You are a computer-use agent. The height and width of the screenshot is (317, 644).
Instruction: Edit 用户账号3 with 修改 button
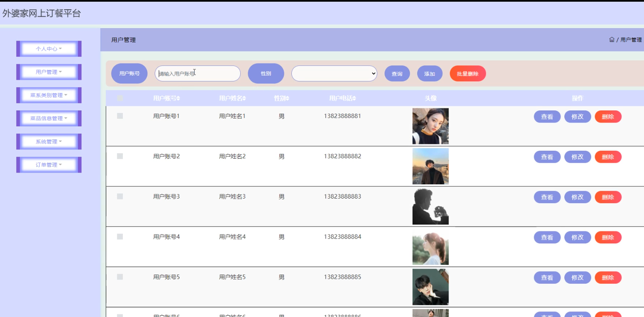click(578, 197)
